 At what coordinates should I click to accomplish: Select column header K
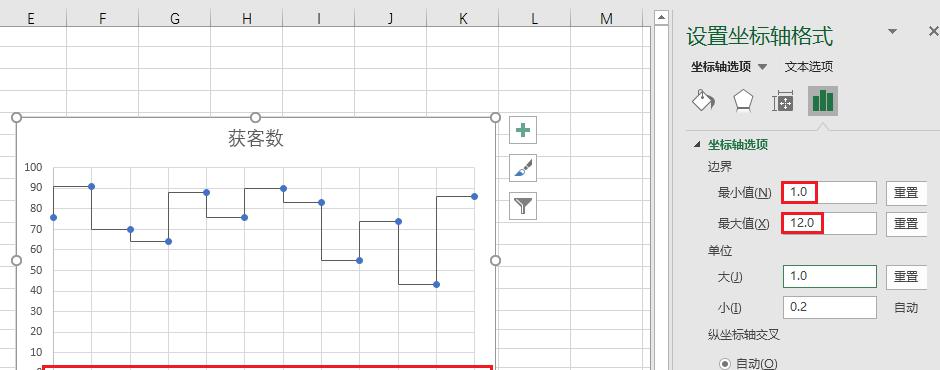click(x=462, y=19)
